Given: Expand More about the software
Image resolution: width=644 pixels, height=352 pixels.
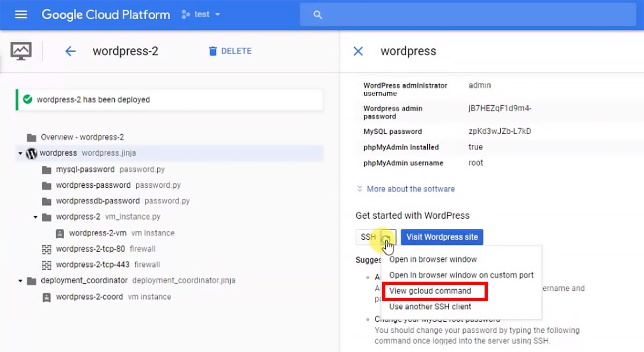Looking at the screenshot, I should 406,189.
